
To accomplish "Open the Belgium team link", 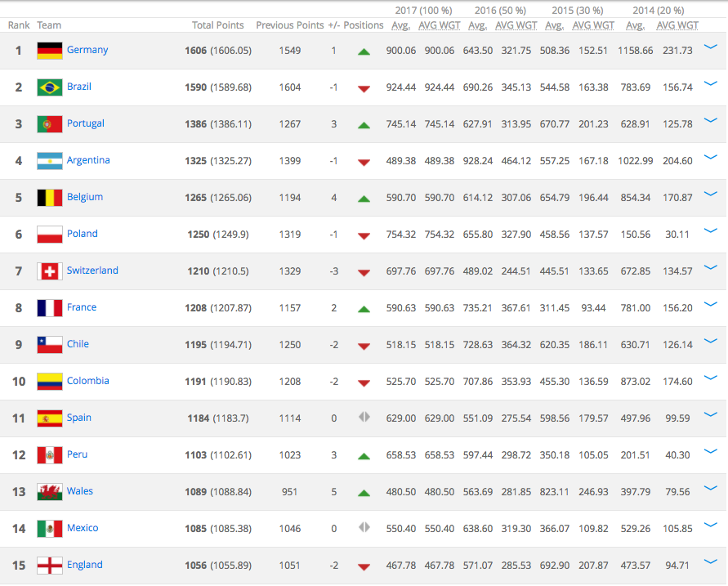I will pyautogui.click(x=85, y=197).
